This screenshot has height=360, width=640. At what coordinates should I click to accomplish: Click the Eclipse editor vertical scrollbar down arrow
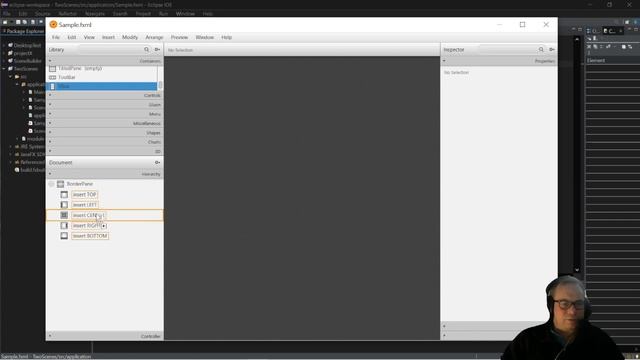(577, 270)
